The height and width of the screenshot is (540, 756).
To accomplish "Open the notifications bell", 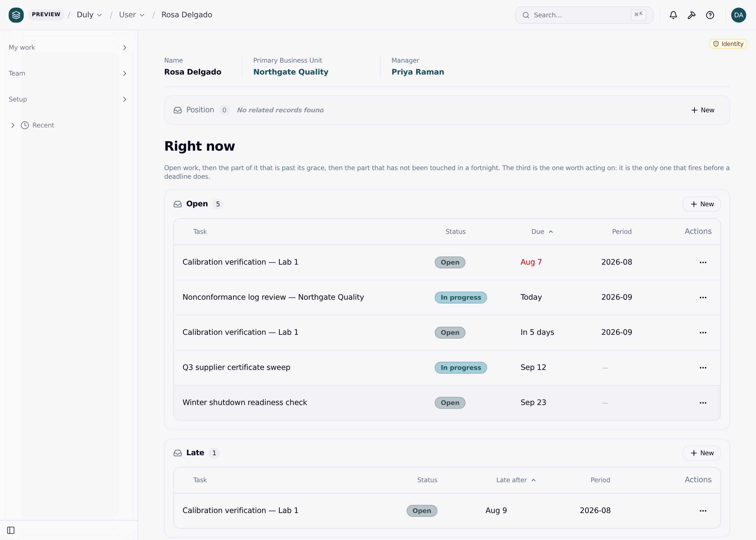I will point(673,15).
